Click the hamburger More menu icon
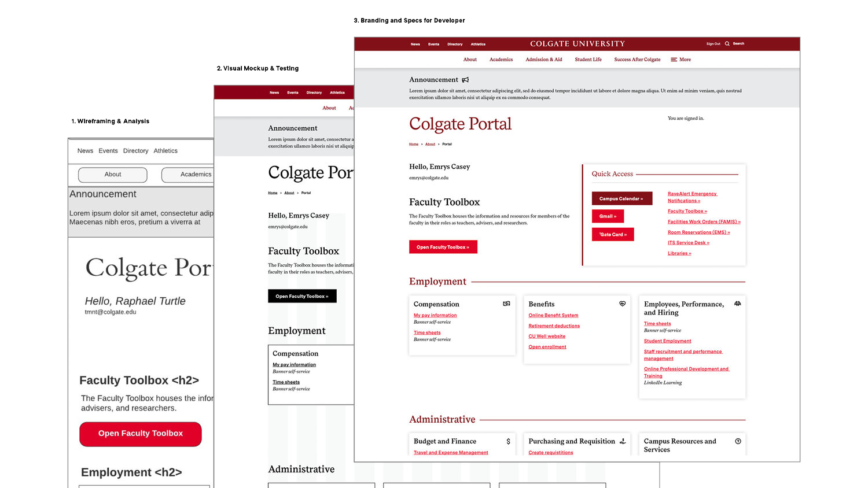The width and height of the screenshot is (868, 488). click(x=674, y=60)
